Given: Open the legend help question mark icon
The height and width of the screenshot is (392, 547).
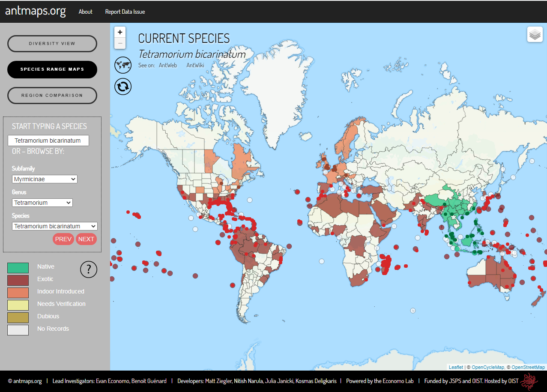Looking at the screenshot, I should click(x=89, y=269).
